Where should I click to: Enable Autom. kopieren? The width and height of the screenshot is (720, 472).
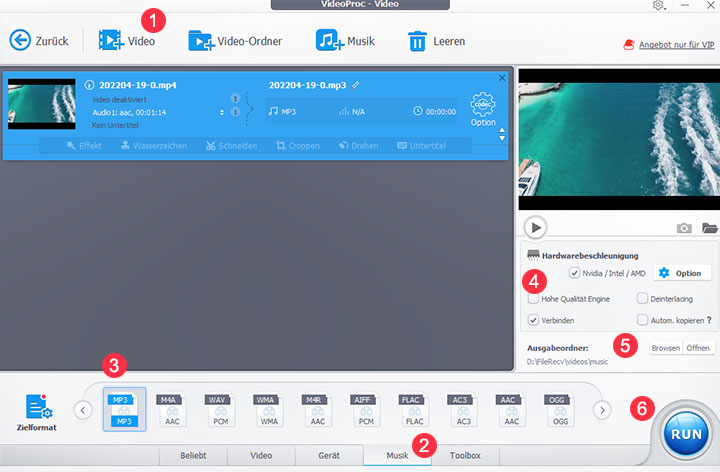pos(642,320)
